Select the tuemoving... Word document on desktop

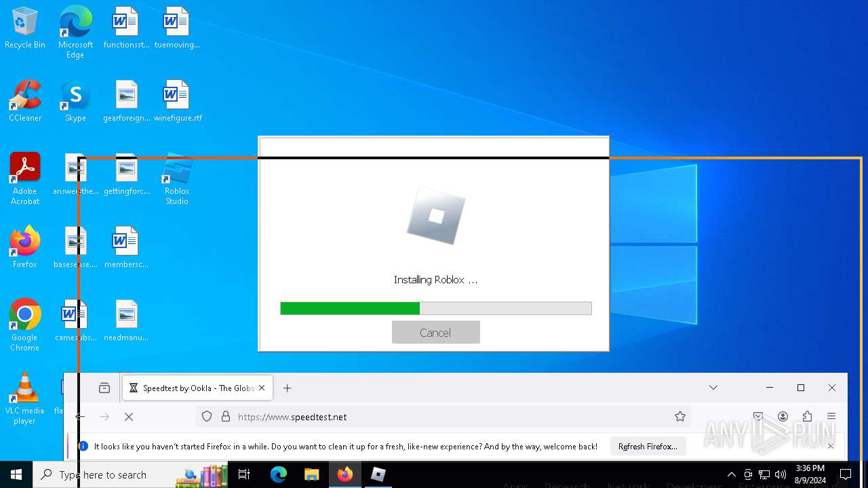176,28
